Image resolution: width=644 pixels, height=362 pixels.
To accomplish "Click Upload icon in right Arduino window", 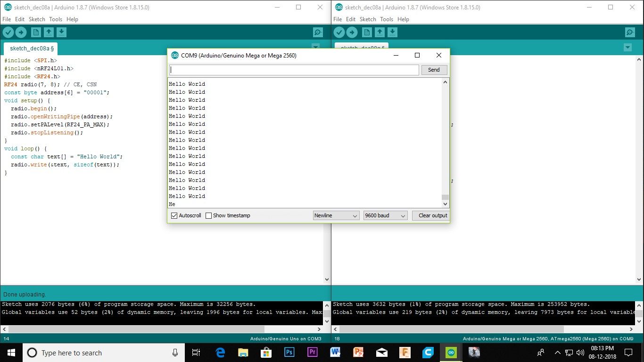I will point(352,32).
